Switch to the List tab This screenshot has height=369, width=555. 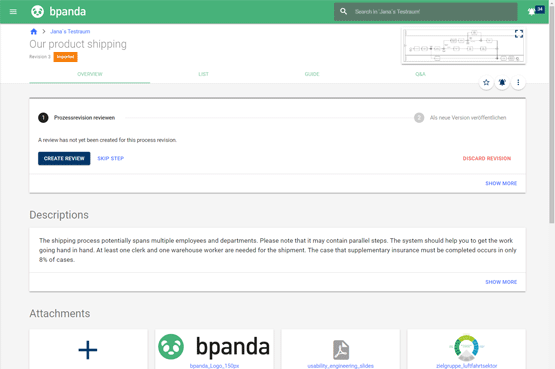point(204,74)
